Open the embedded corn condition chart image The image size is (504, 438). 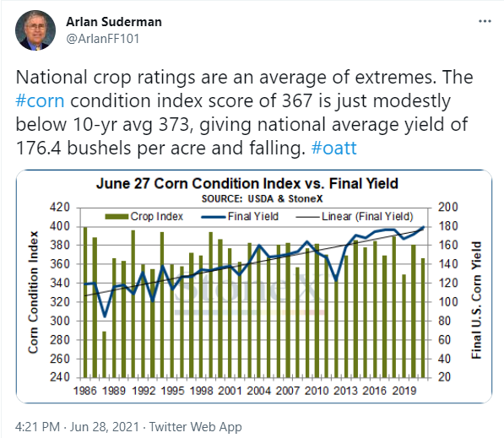point(254,286)
